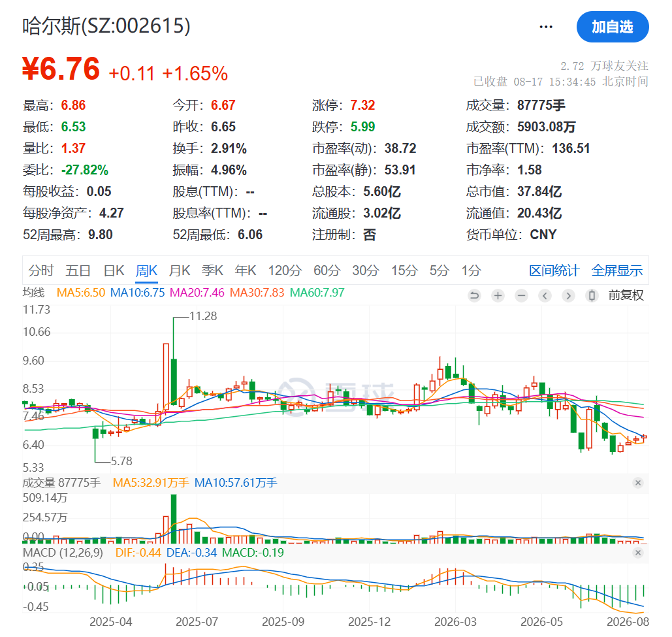The height and width of the screenshot is (637, 672).
Task: Switch to the 5分 interval tab
Action: click(440, 271)
